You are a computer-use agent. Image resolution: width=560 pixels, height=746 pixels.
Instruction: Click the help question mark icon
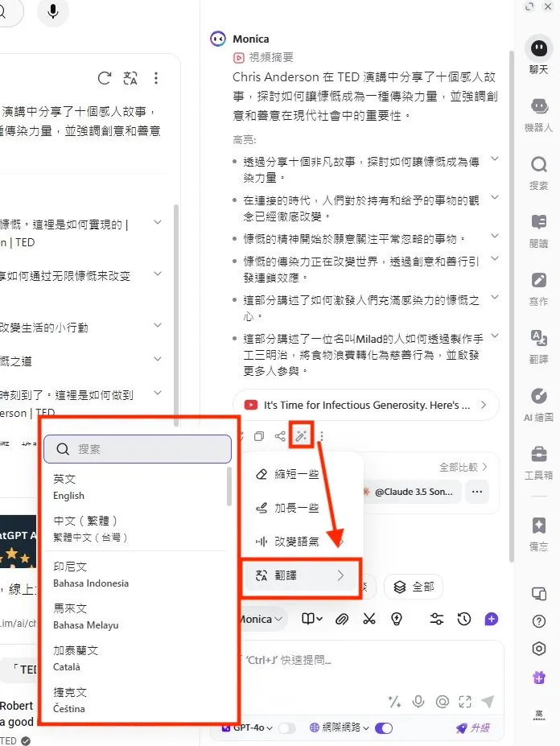(538, 621)
